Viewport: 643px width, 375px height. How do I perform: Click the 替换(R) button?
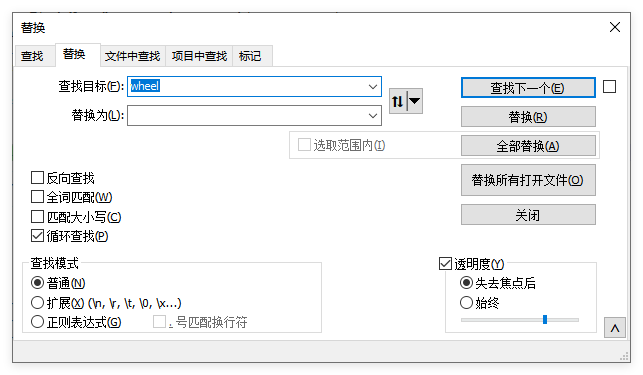[x=528, y=117]
